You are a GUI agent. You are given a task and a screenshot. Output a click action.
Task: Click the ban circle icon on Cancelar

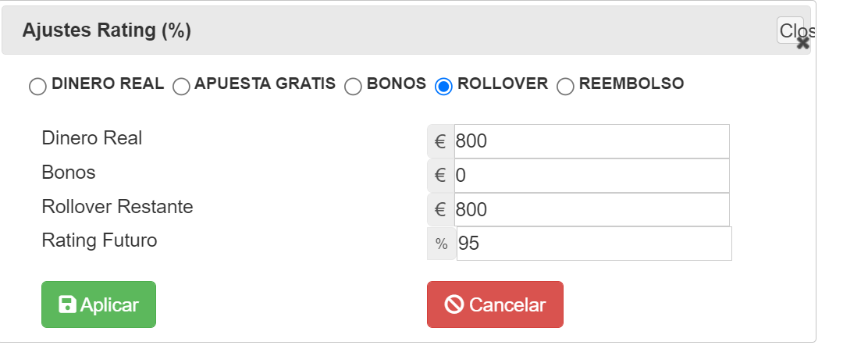pyautogui.click(x=454, y=304)
